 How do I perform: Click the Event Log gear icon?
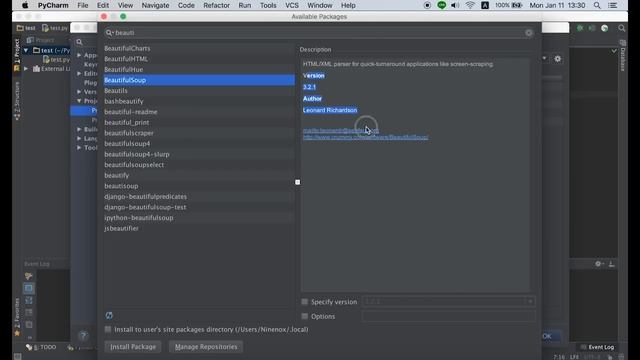(598, 264)
